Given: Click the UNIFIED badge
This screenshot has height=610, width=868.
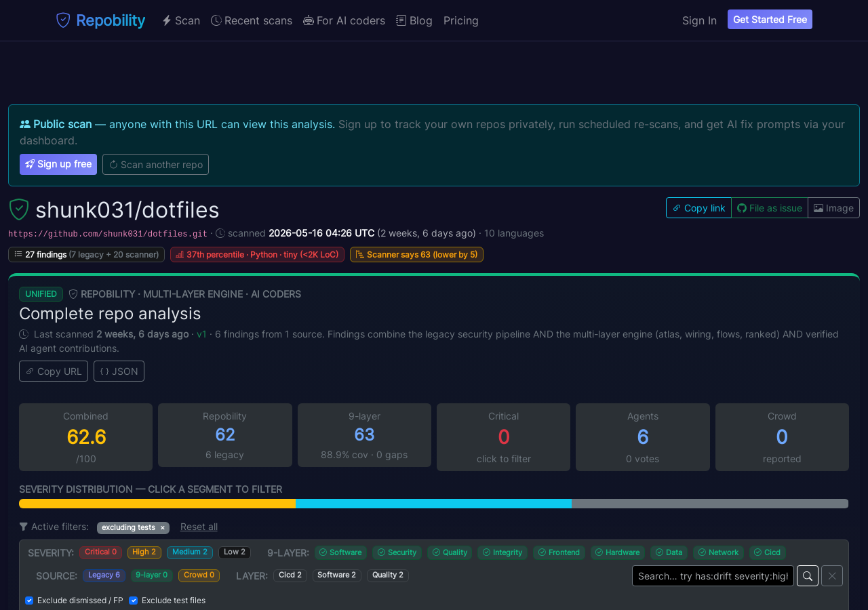Looking at the screenshot, I should (41, 293).
